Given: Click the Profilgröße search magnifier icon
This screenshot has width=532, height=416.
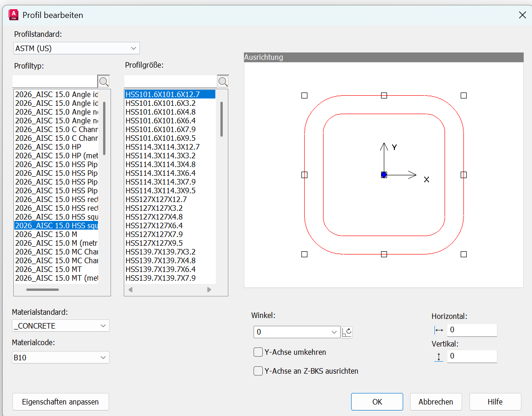Looking at the screenshot, I should tap(223, 82).
